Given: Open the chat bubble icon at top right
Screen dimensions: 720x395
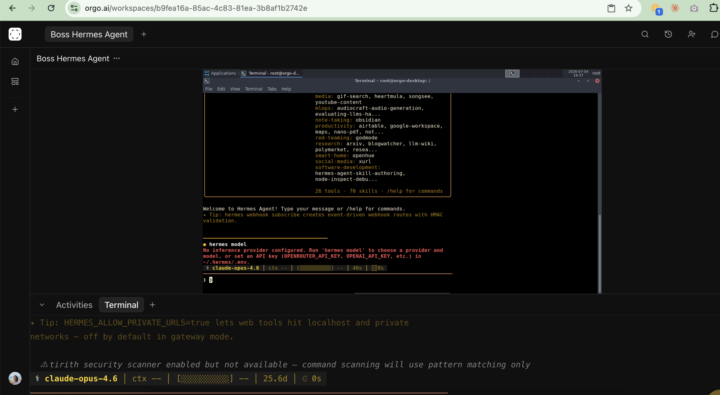Looking at the screenshot, I should point(714,34).
